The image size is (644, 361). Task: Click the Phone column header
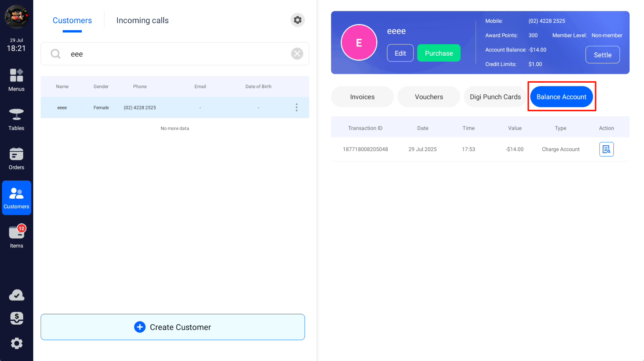coord(140,87)
